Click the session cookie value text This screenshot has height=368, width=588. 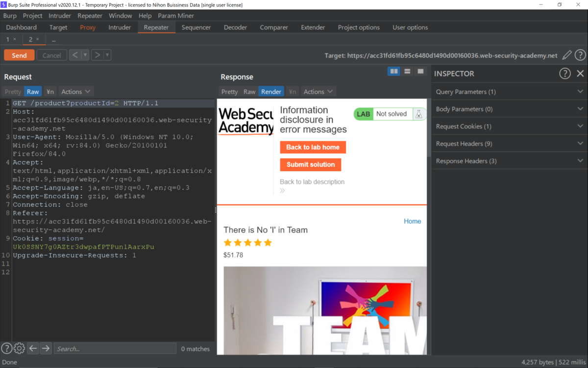pyautogui.click(x=83, y=247)
